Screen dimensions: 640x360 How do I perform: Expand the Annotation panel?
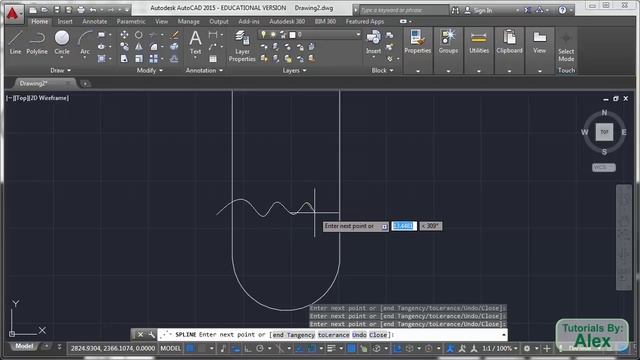click(x=204, y=71)
